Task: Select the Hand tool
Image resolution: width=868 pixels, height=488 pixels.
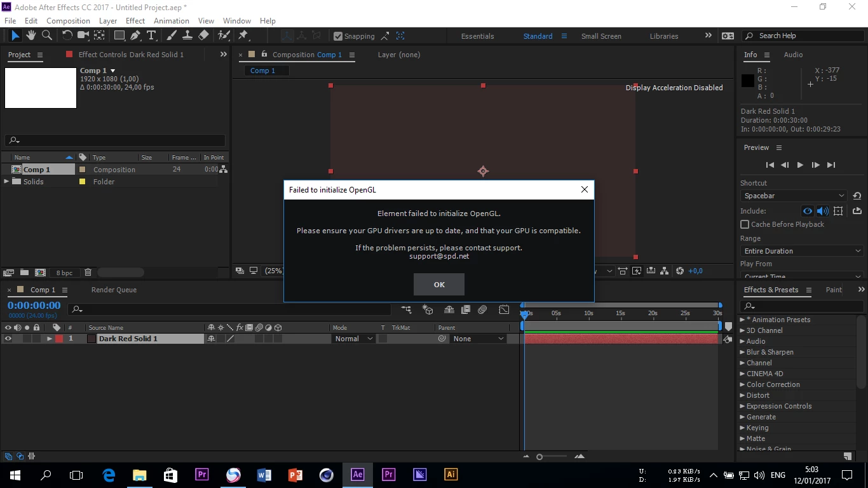Action: coord(31,36)
